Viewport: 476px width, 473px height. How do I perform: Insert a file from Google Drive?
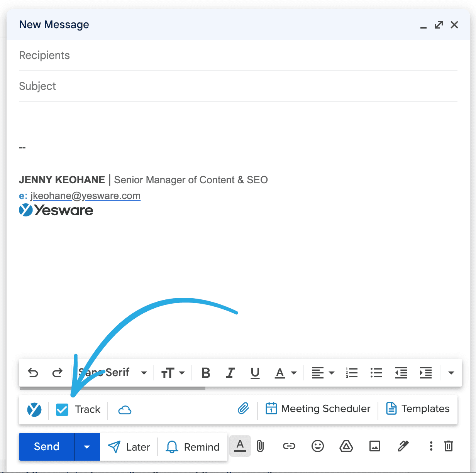point(346,446)
